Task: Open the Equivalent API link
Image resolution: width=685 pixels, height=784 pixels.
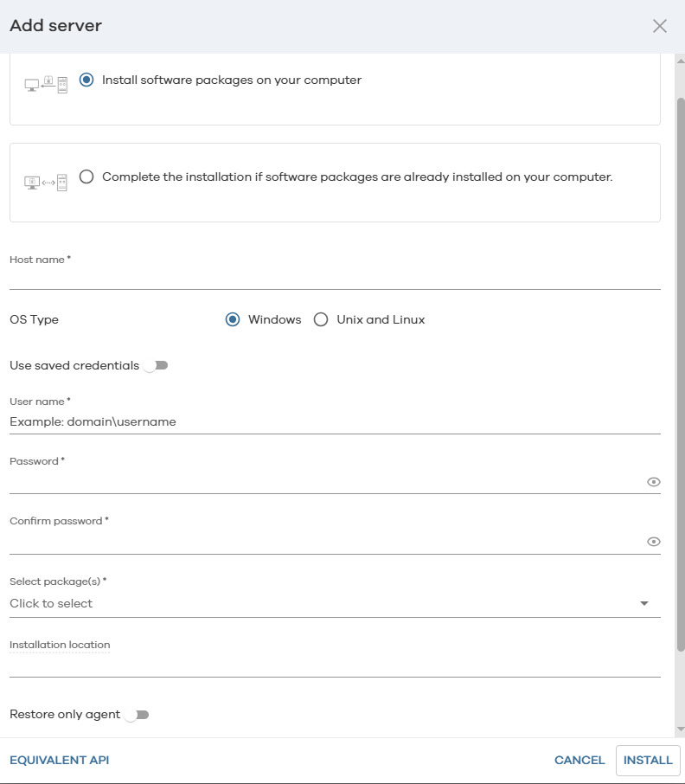Action: pyautogui.click(x=60, y=760)
